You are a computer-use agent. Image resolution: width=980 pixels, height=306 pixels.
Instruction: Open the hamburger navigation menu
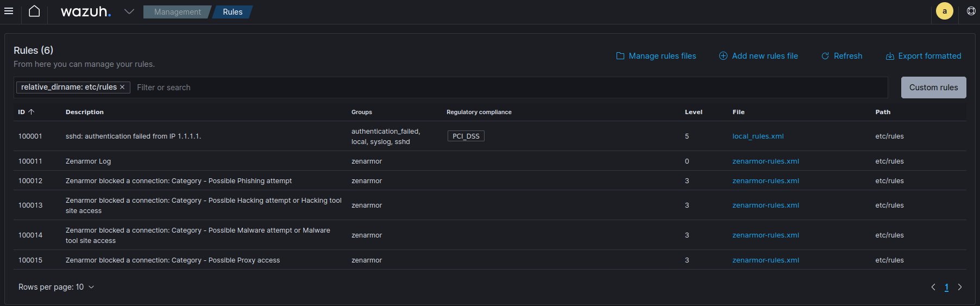point(9,11)
